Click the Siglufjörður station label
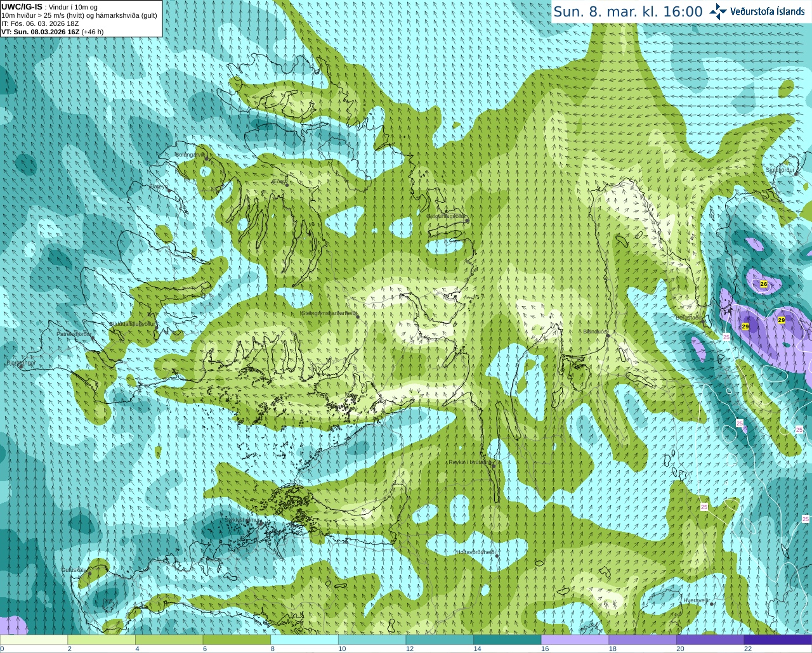812x653 pixels. tap(780, 170)
